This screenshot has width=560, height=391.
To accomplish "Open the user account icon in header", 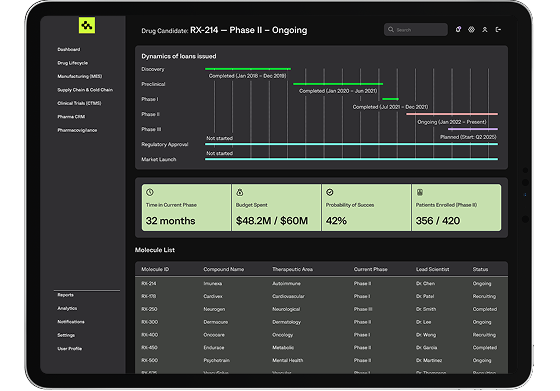I will 485,30.
